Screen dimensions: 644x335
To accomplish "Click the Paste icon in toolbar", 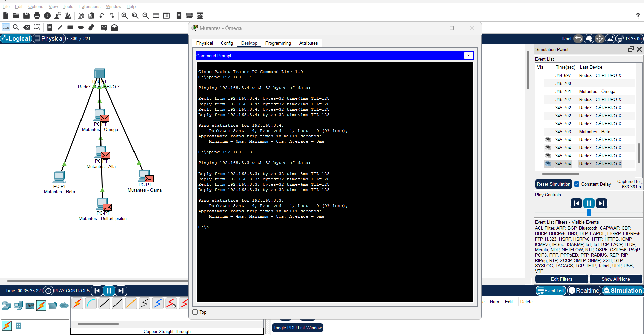I will (91, 16).
